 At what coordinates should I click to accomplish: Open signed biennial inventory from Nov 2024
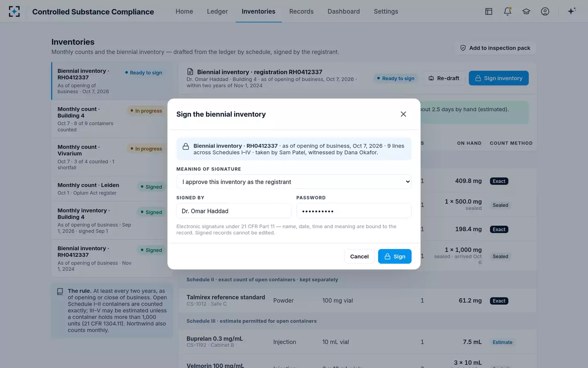112,258
